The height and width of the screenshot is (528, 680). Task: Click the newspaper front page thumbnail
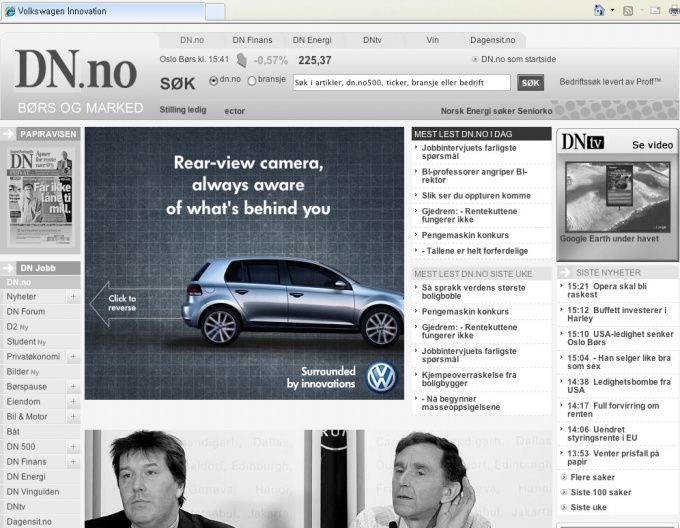coord(40,198)
